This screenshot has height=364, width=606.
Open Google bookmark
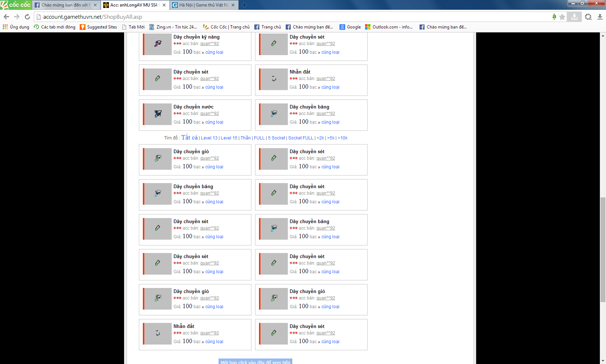350,27
